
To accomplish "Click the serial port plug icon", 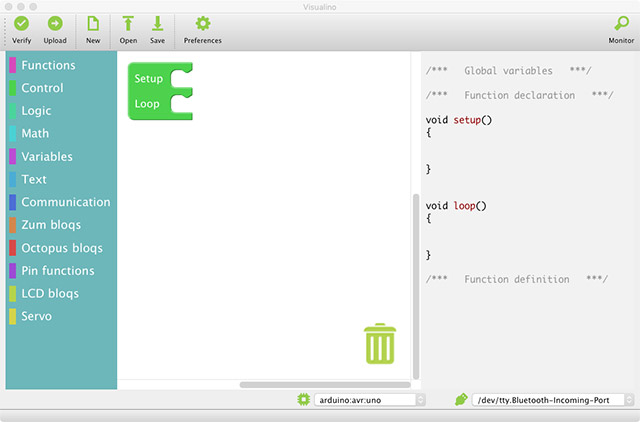I will [461, 399].
